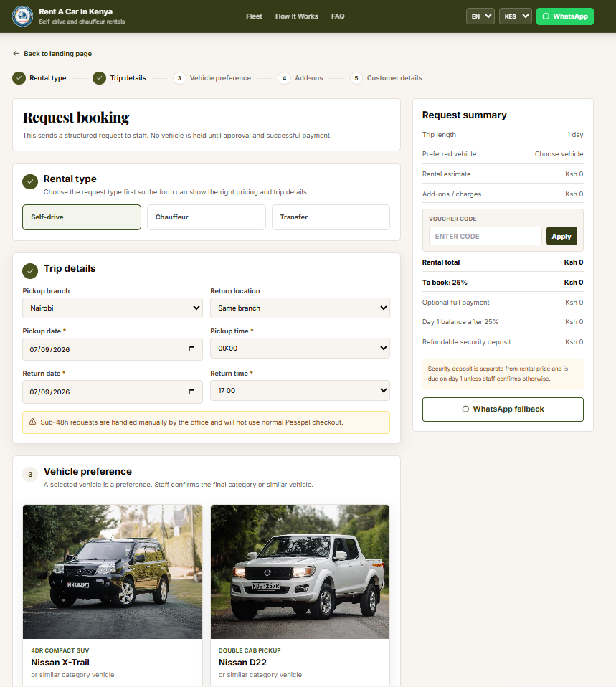Screen dimensions: 616x687
Task: Select Self-drive rental type
Action: tap(82, 217)
